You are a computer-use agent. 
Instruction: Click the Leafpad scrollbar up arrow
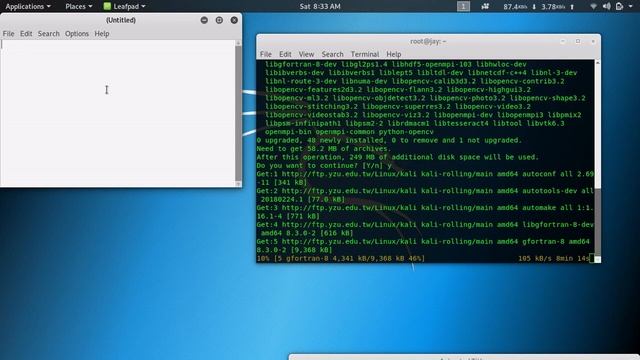[238, 43]
